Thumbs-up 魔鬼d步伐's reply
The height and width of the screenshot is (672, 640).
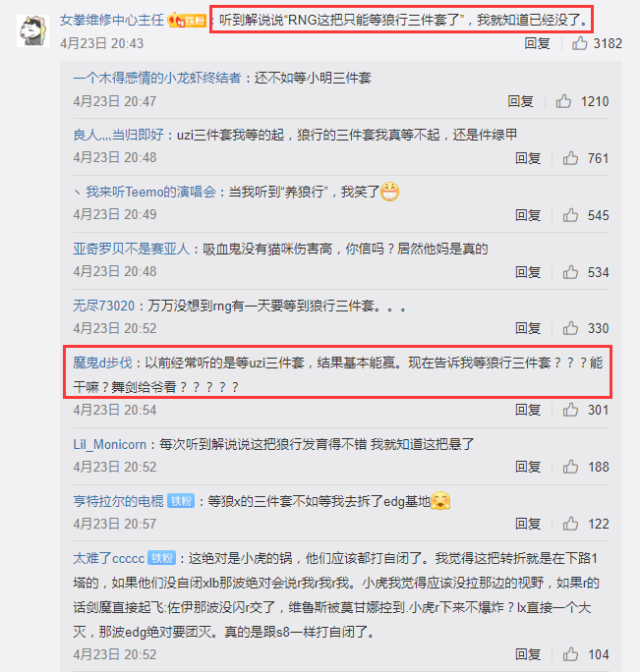[x=570, y=410]
